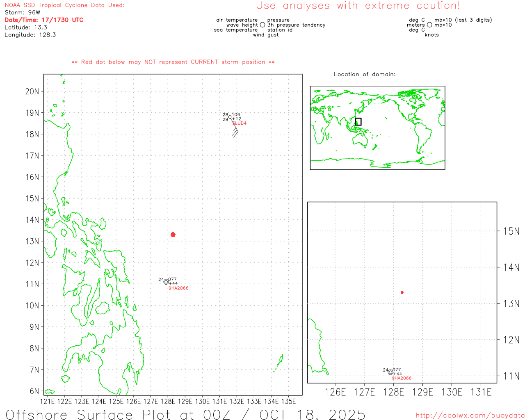Image resolution: width=525 pixels, height=420 pixels.
Task: Click the station circle marker in the inset map
Action: coord(390,372)
